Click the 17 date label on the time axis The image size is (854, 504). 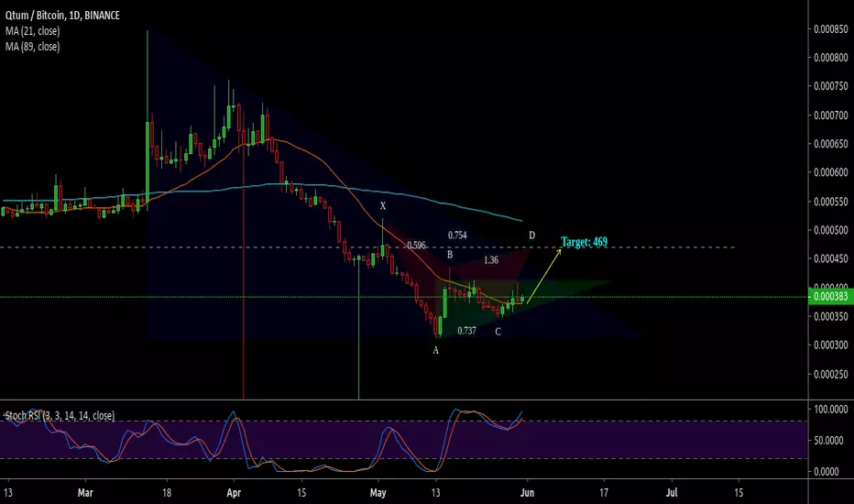click(x=604, y=493)
